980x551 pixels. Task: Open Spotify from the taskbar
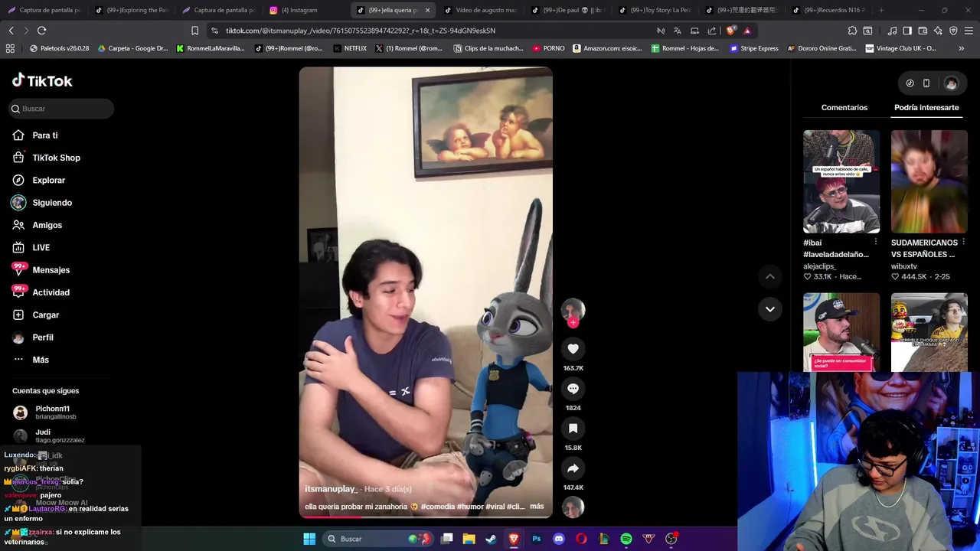(x=626, y=539)
